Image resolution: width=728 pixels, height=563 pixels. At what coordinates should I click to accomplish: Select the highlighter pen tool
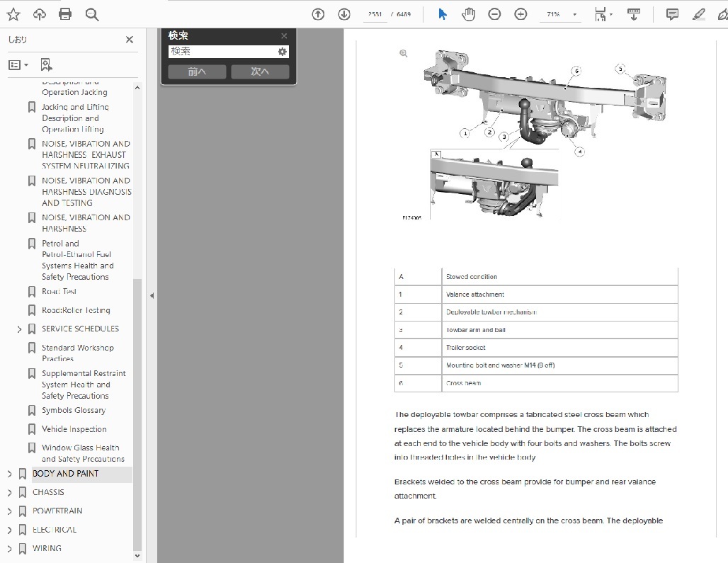(x=698, y=14)
